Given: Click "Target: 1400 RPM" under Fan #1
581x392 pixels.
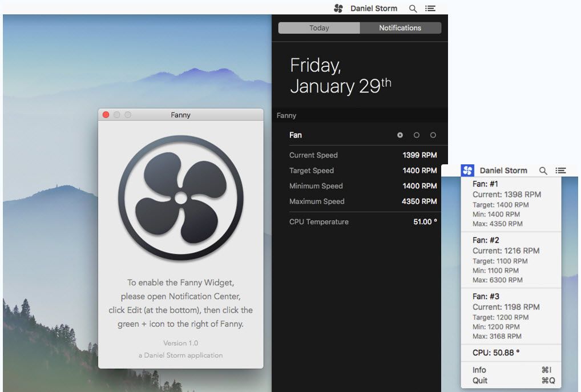Looking at the screenshot, I should pos(501,205).
